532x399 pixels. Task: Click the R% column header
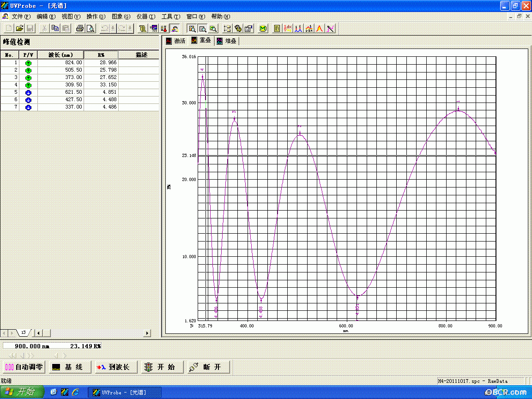pyautogui.click(x=101, y=55)
